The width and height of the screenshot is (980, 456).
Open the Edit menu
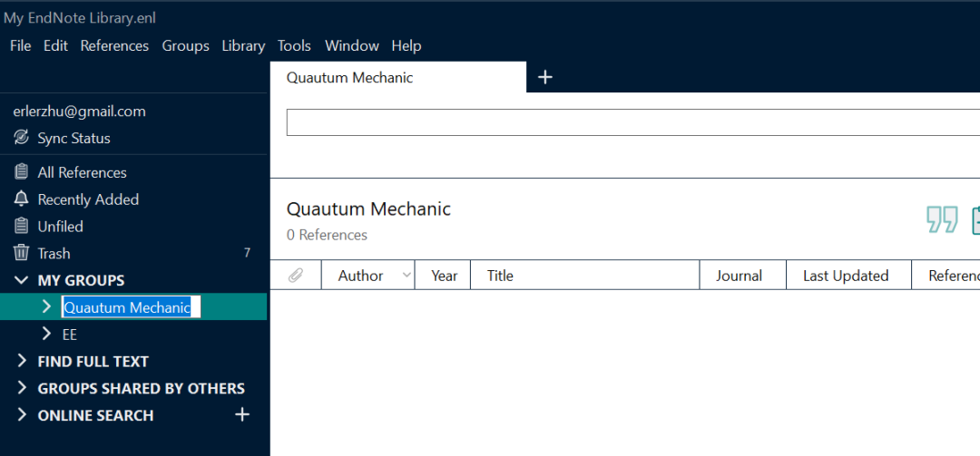55,45
